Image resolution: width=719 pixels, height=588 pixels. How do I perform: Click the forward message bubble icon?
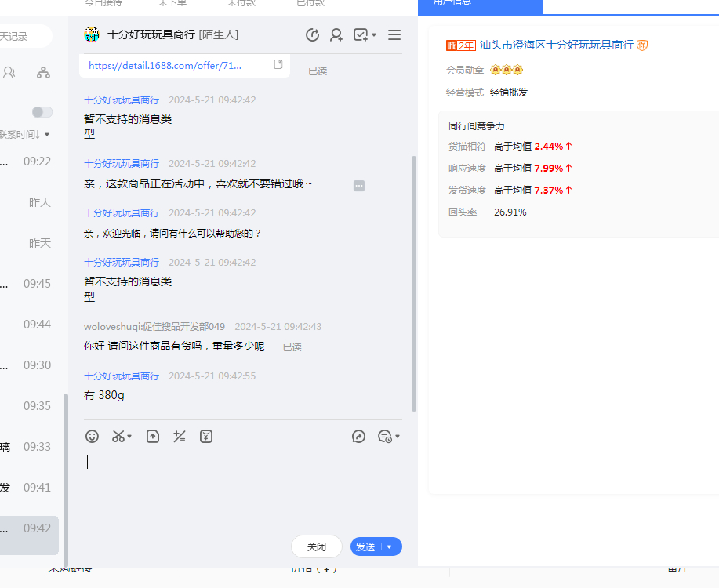pos(359,437)
